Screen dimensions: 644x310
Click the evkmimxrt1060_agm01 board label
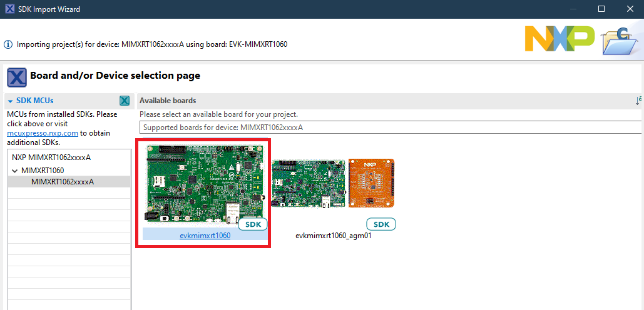point(337,236)
